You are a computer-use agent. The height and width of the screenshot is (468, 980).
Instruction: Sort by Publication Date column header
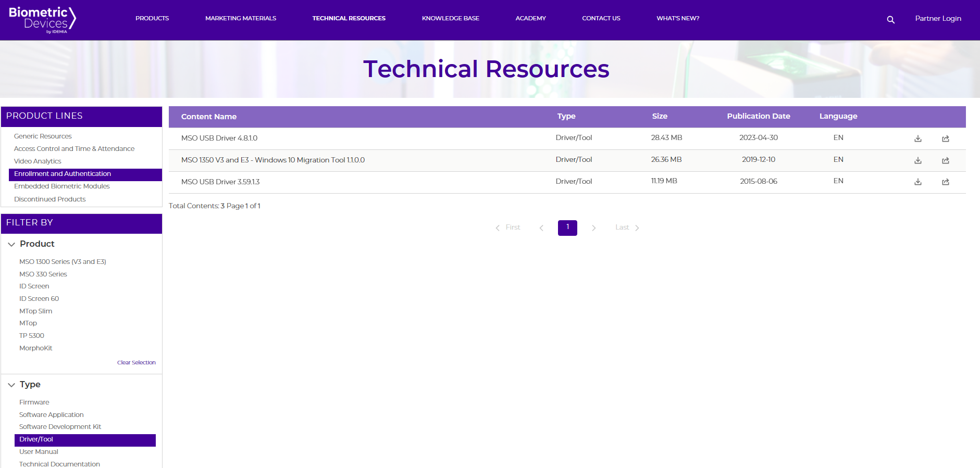click(759, 116)
